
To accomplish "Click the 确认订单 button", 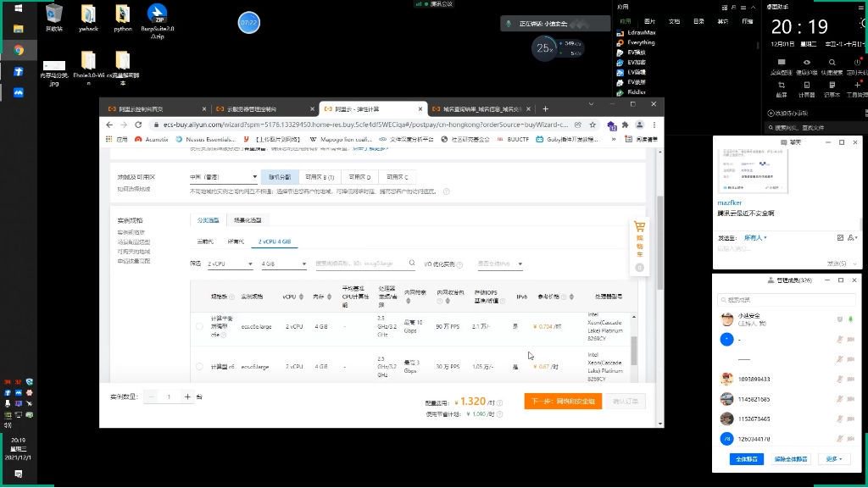I will tap(626, 401).
